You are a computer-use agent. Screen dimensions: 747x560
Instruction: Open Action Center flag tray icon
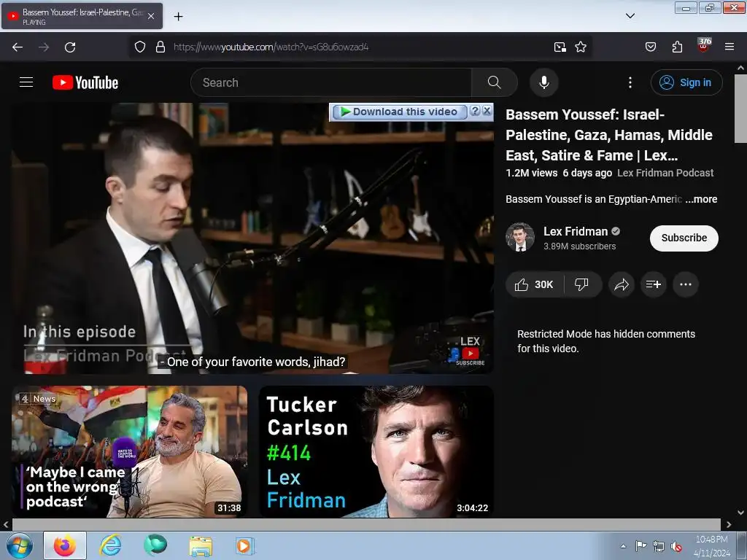[x=641, y=546]
